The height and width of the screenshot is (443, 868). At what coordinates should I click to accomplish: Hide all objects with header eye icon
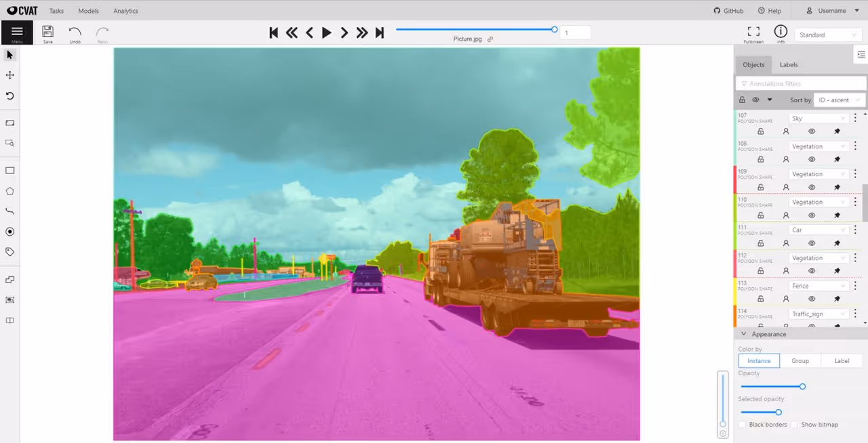point(755,100)
